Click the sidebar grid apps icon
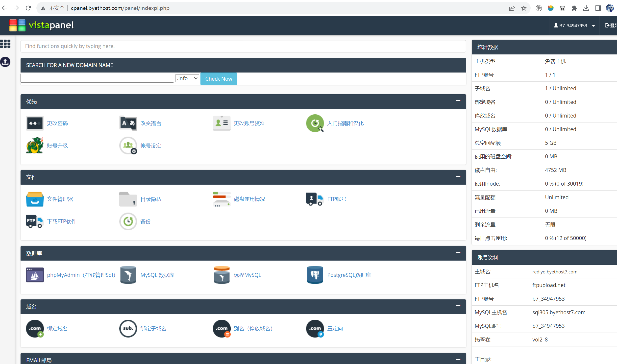Screen dimensions: 617x364 [5, 44]
